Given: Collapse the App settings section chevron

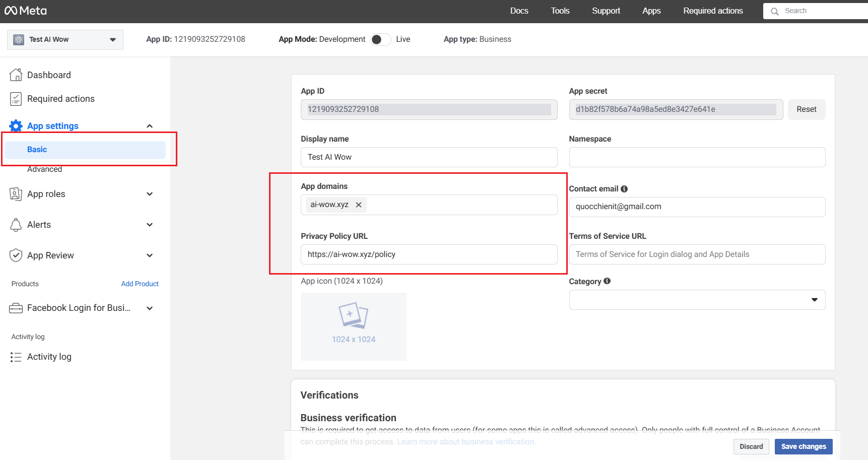Looking at the screenshot, I should coord(150,126).
